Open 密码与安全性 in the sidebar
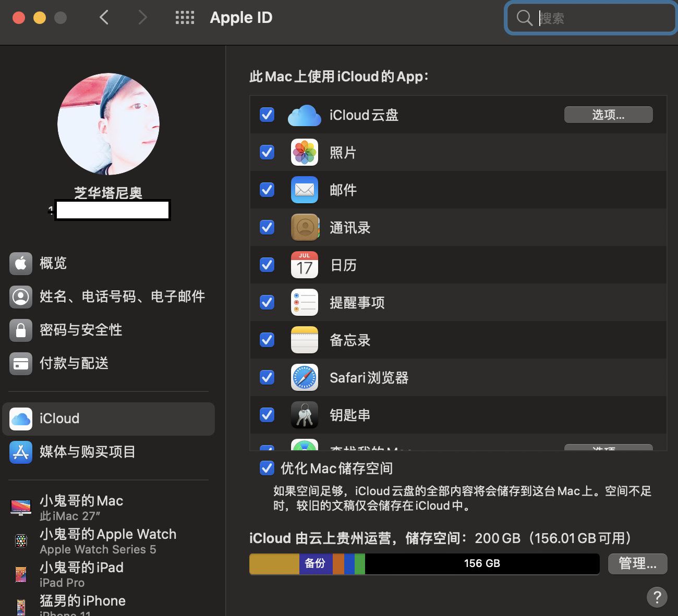 81,330
